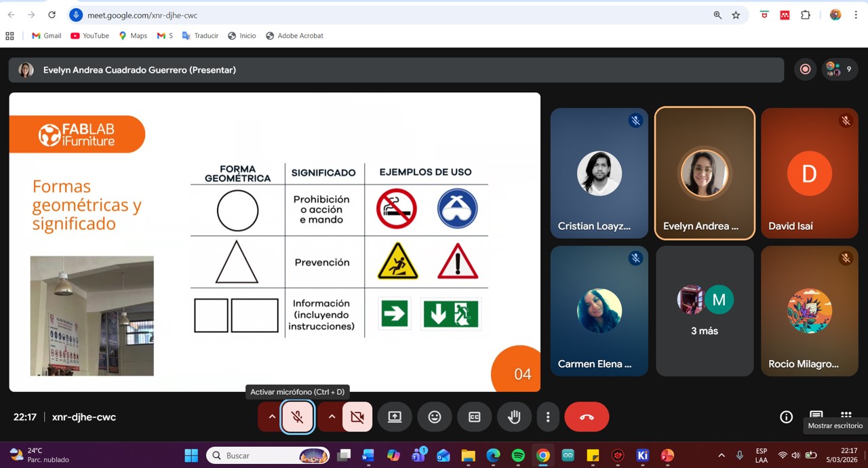Image resolution: width=868 pixels, height=468 pixels.
Task: Select David Isaí participant tile
Action: (x=810, y=173)
